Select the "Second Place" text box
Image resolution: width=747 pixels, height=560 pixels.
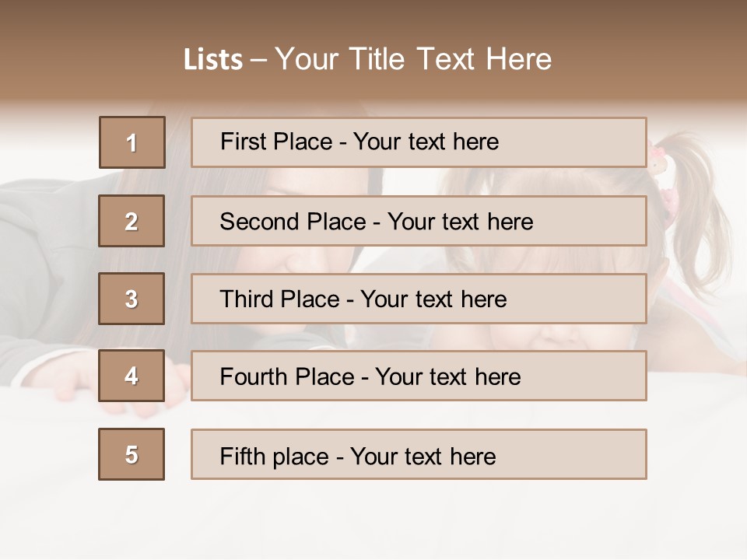point(419,221)
